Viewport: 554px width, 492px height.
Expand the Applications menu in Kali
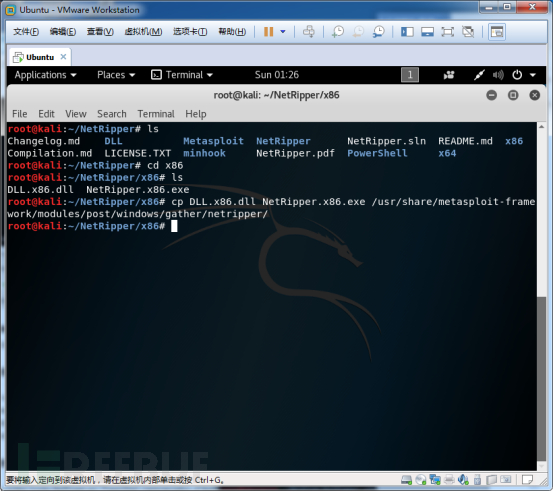point(45,75)
